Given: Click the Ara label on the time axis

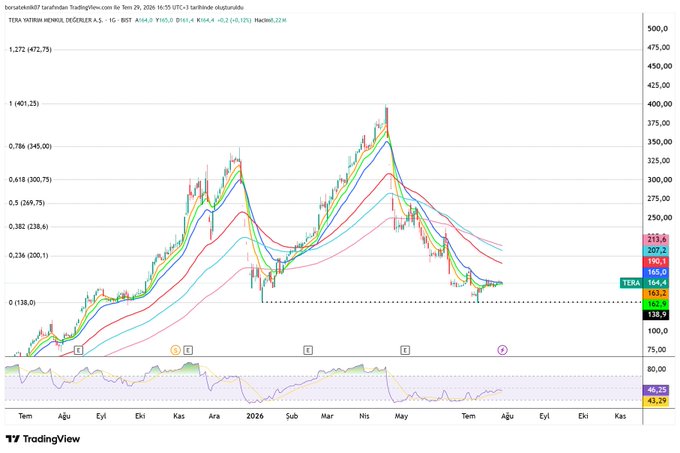Looking at the screenshot, I should (214, 416).
